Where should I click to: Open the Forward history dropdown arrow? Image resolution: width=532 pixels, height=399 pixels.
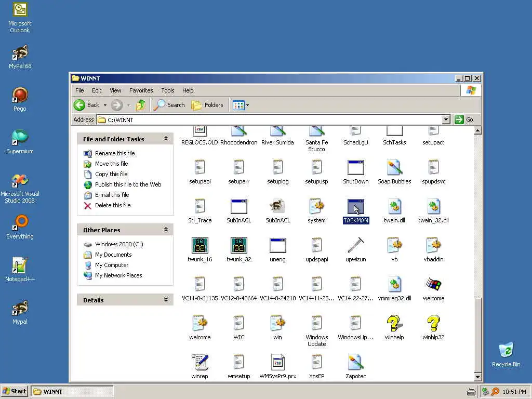point(129,105)
